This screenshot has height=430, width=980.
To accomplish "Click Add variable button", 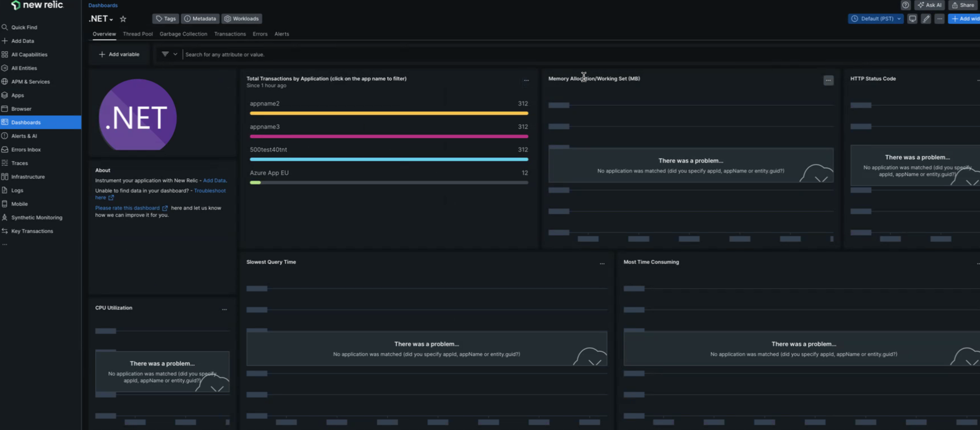I will tap(119, 54).
